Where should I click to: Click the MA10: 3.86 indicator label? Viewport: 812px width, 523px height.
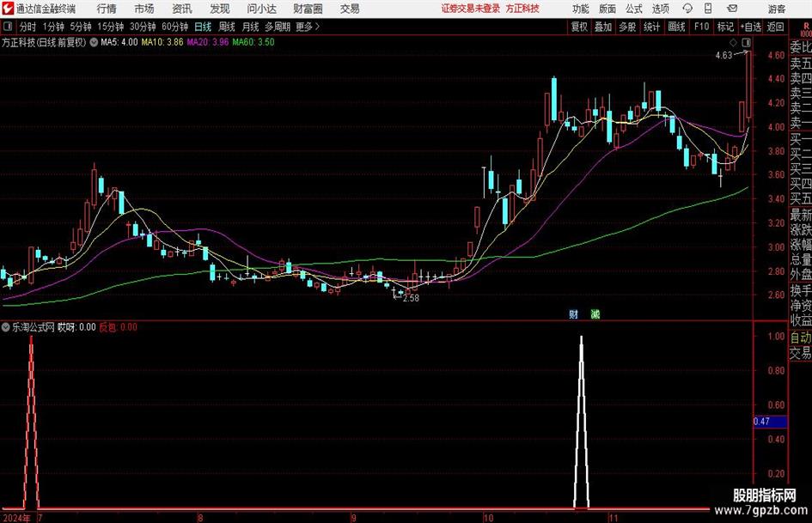coord(162,42)
